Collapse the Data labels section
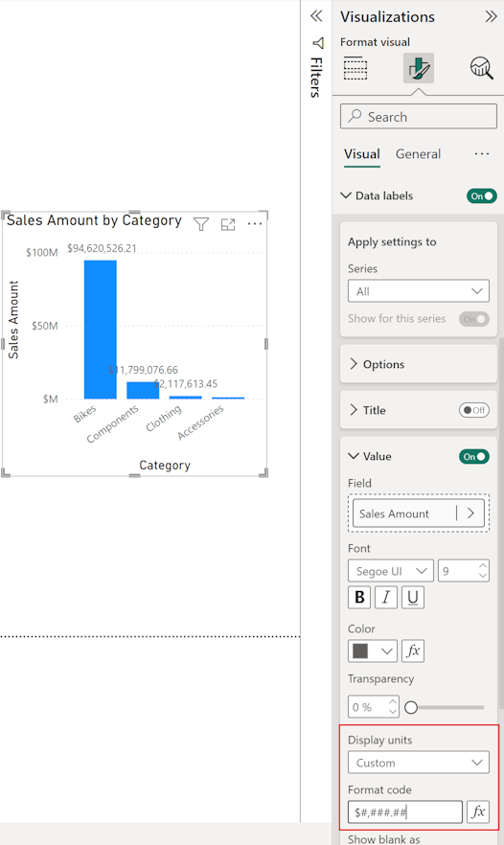Viewport: 504px width, 845px height. click(x=346, y=195)
